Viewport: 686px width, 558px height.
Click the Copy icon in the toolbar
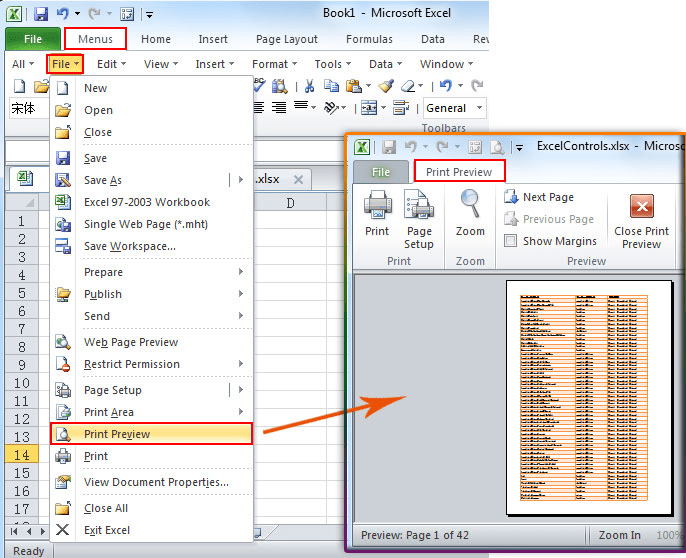click(331, 86)
